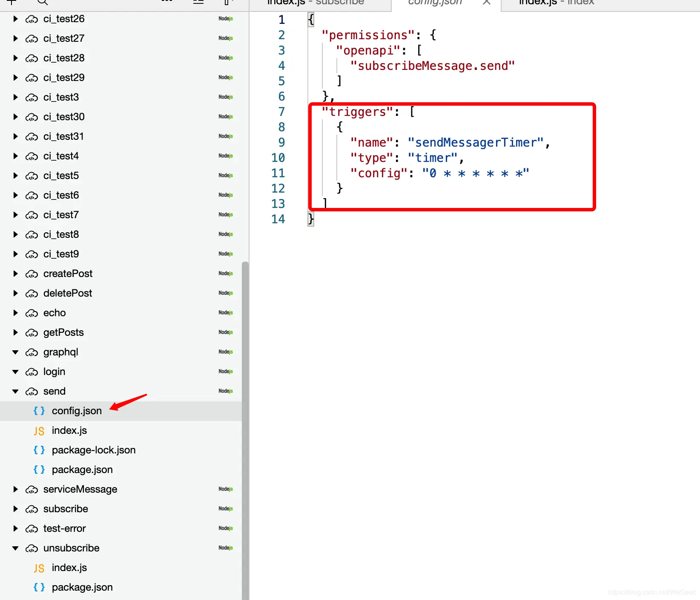Collapse the unsubscribe folder

(x=15, y=548)
